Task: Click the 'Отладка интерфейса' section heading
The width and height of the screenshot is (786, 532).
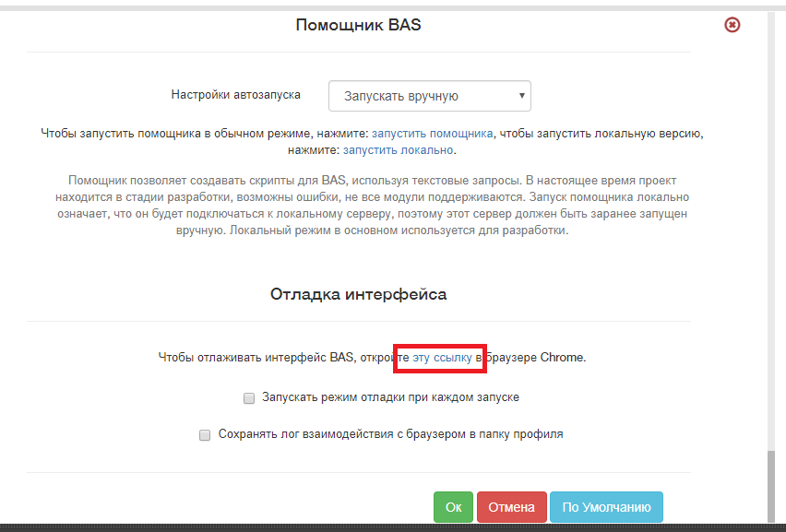Action: click(359, 293)
